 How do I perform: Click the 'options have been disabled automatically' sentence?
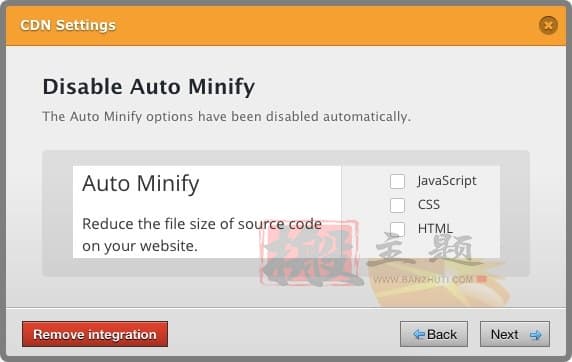227,117
